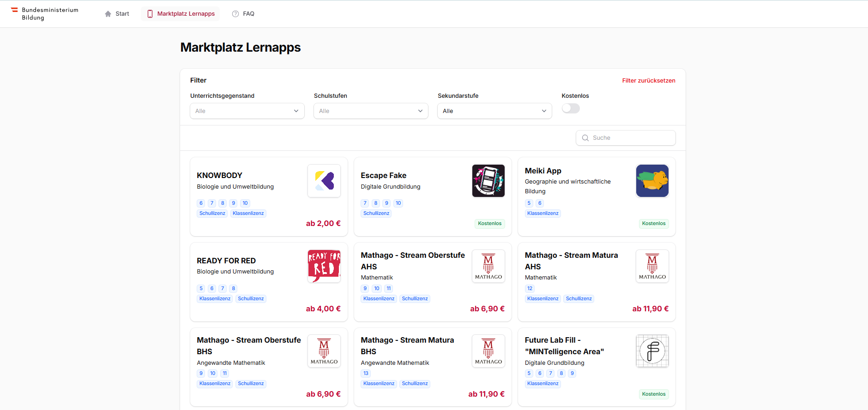868x410 pixels.
Task: Click the Marktplatz Lernapps phone icon
Action: coord(150,14)
